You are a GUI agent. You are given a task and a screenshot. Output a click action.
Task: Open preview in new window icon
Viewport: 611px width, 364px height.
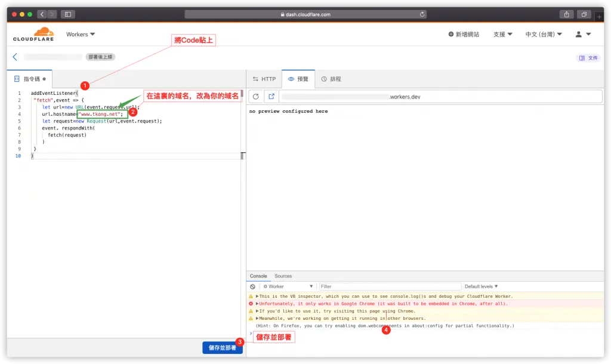271,97
